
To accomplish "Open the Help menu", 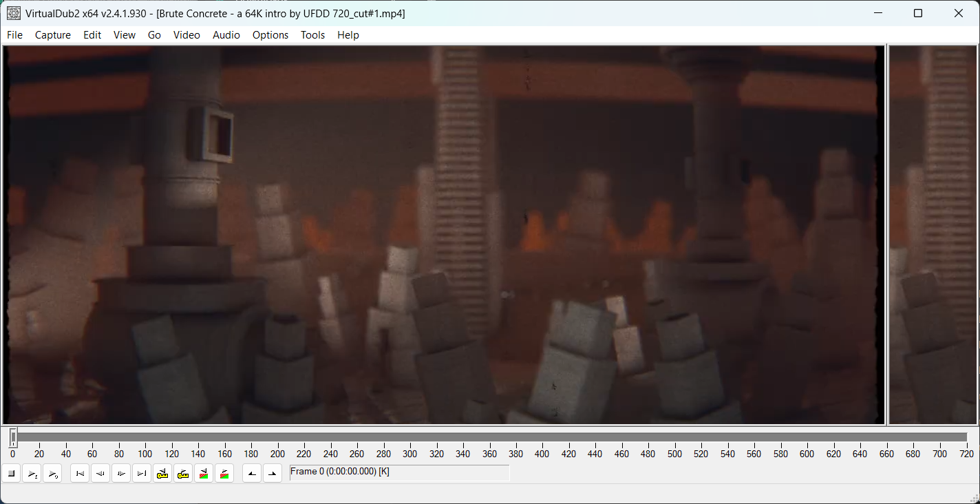I will coord(348,35).
